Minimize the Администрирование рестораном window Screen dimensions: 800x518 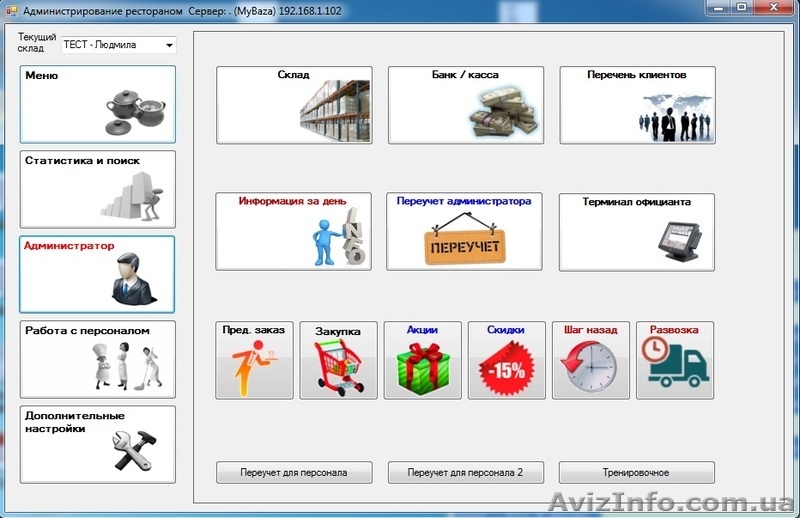718,7
